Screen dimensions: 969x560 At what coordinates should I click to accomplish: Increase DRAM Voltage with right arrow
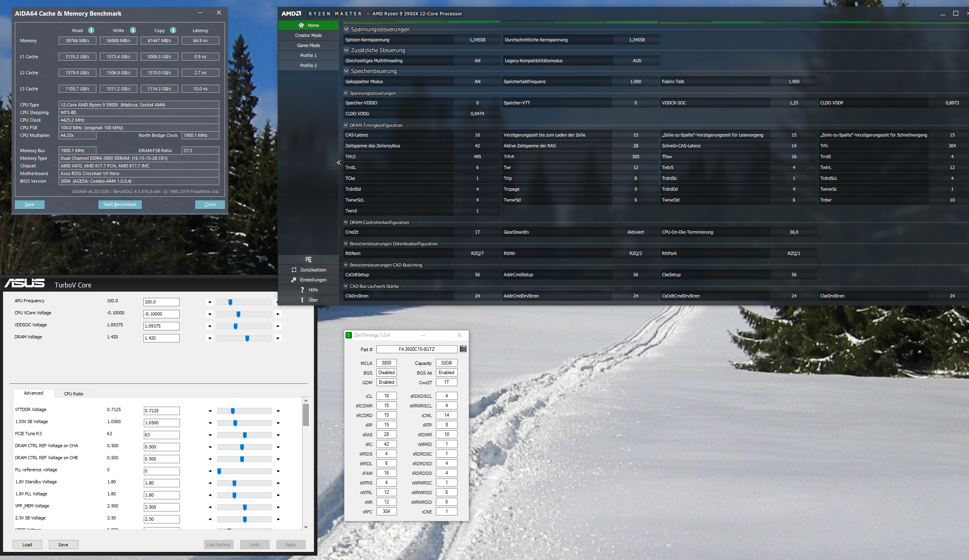278,338
